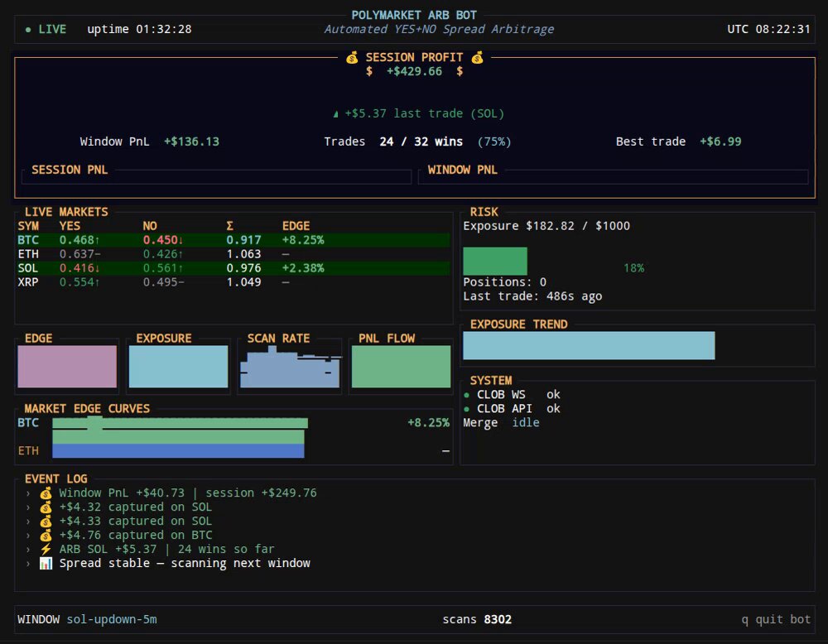
Task: Click the ETH sum value 1.063
Action: coord(243,254)
